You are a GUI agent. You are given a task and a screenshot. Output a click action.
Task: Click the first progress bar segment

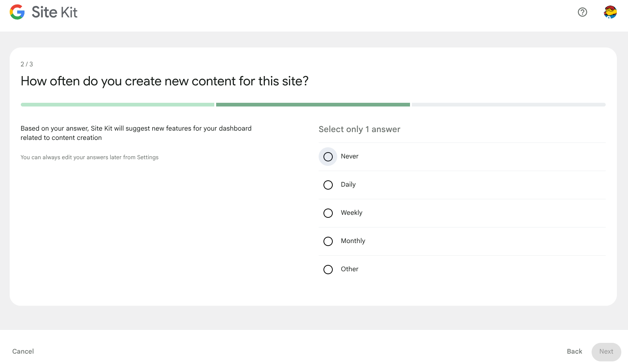pos(117,105)
